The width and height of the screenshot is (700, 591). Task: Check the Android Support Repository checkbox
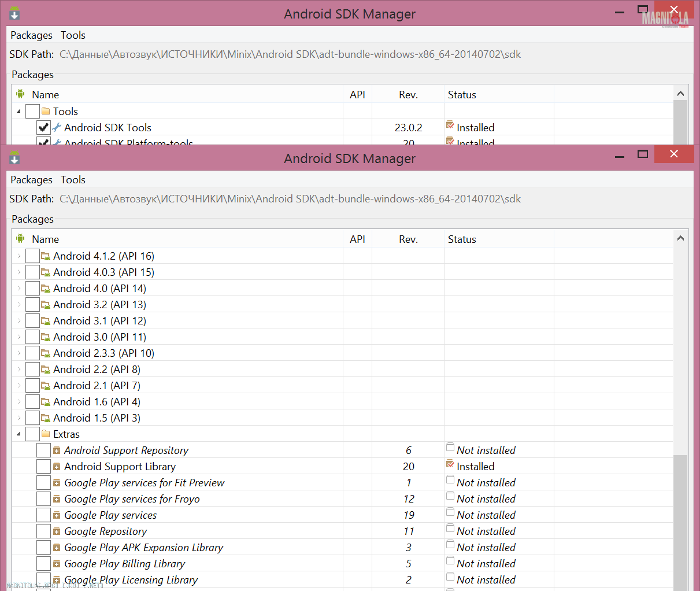(43, 450)
